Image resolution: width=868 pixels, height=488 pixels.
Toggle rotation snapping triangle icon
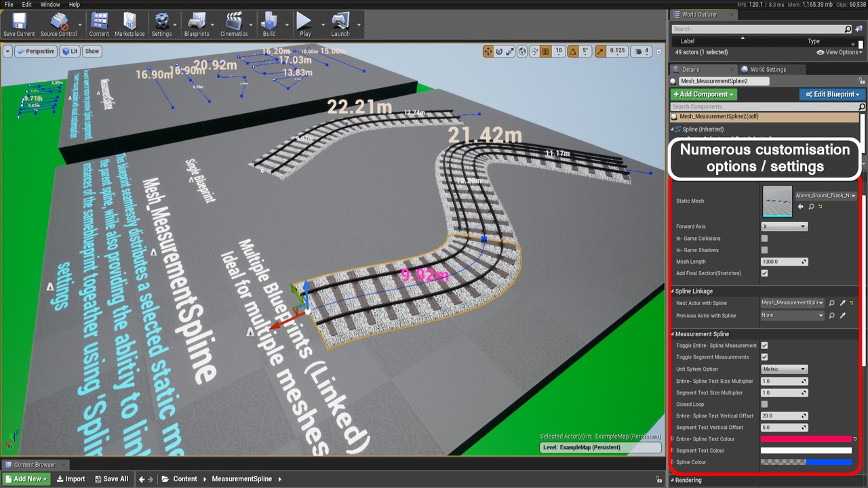573,51
